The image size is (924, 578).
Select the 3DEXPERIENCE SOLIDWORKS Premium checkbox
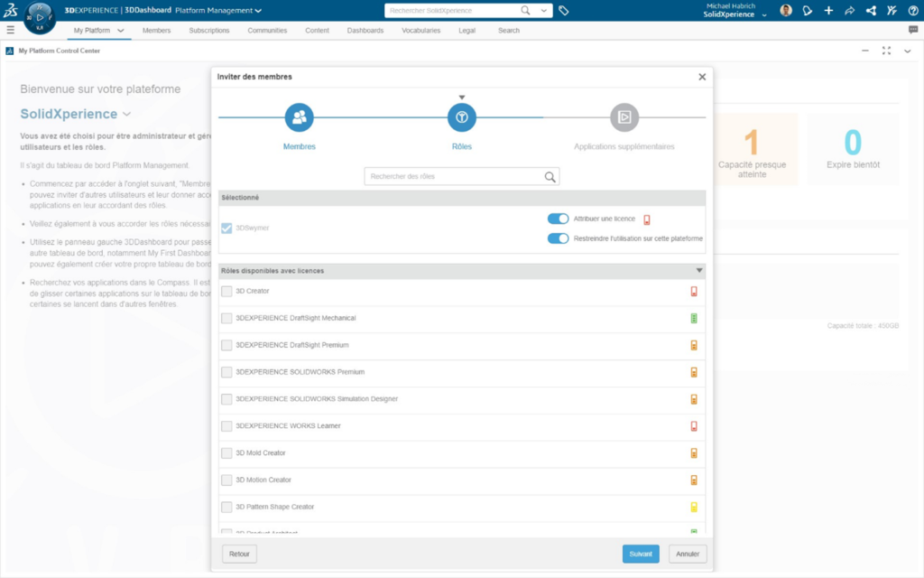[226, 372]
